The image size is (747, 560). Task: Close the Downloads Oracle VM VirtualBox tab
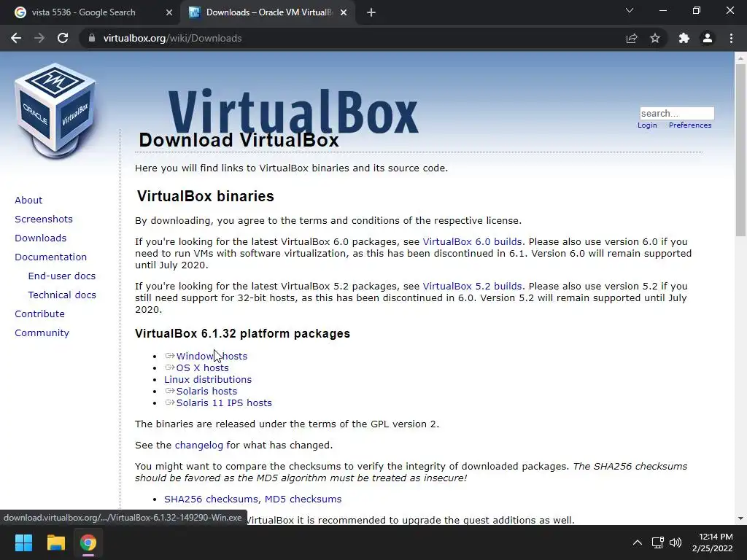(x=344, y=12)
